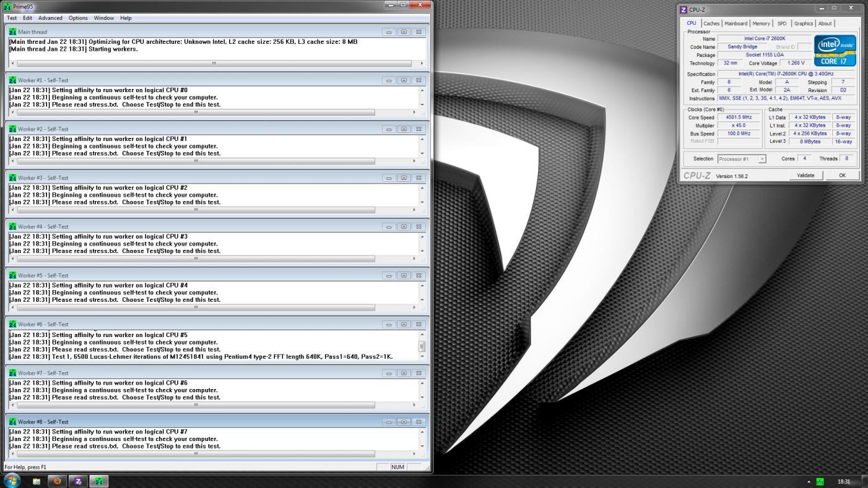Click processor name Intel Core i7 2600K
The image size is (868, 488).
point(765,39)
